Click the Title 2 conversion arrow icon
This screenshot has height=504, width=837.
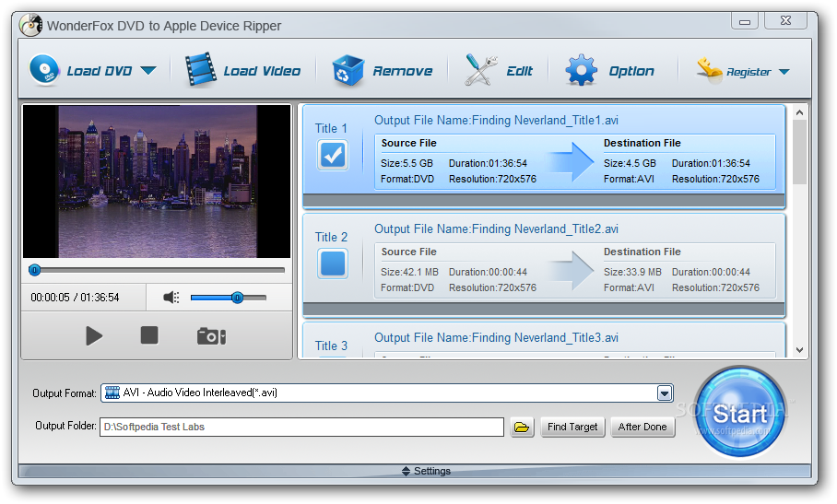point(572,271)
